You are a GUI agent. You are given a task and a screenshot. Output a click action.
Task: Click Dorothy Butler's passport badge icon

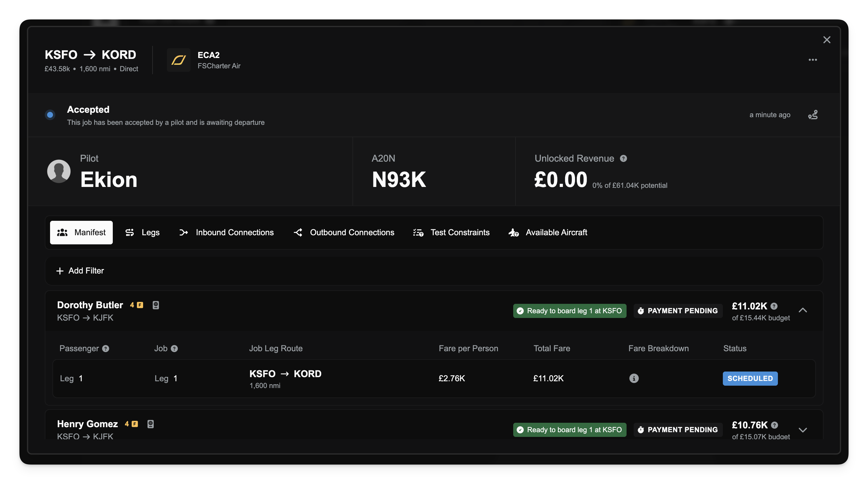(156, 305)
